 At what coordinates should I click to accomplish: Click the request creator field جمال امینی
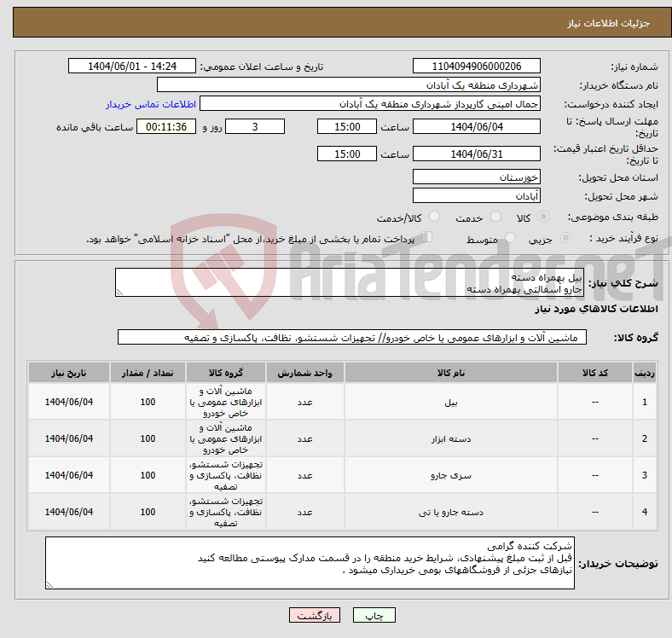[x=370, y=104]
